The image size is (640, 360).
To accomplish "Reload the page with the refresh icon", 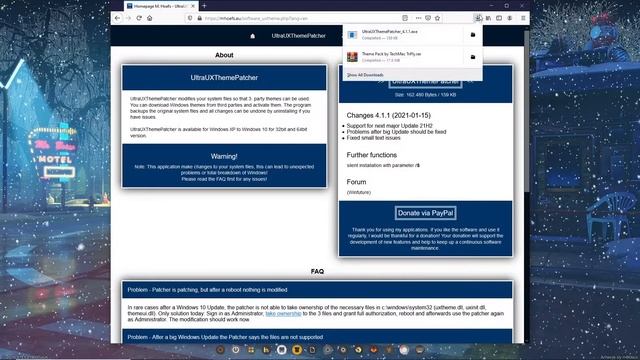I will (139, 18).
